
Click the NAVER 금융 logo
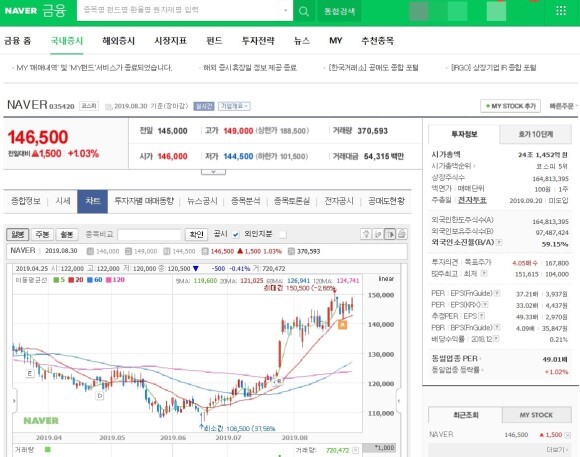pyautogui.click(x=35, y=10)
